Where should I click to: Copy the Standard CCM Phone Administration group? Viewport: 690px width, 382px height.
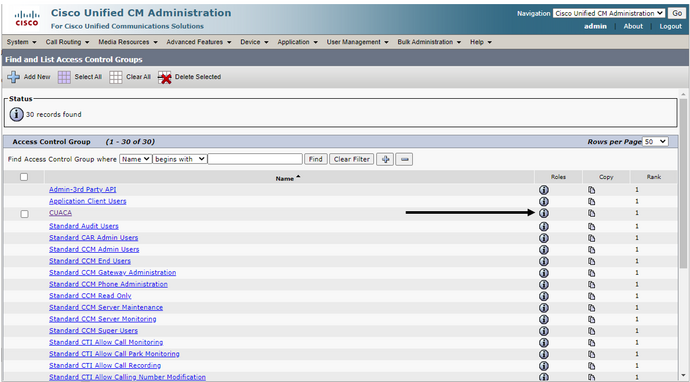coord(591,285)
